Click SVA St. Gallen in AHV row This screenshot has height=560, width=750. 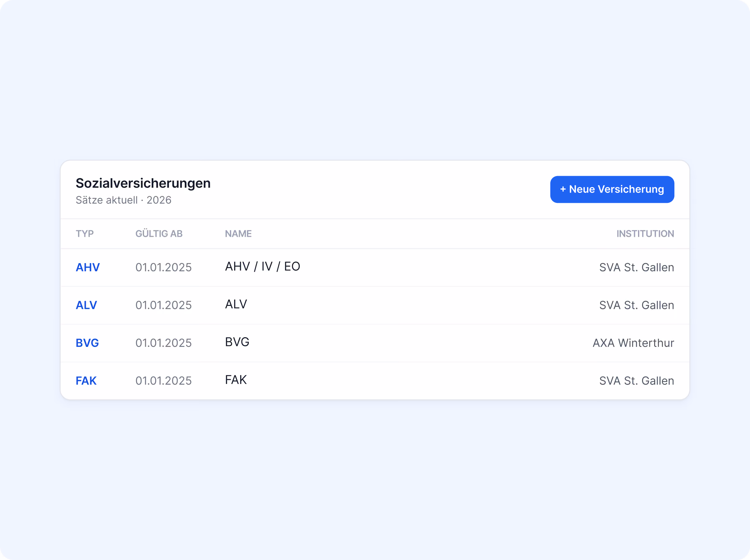point(637,268)
